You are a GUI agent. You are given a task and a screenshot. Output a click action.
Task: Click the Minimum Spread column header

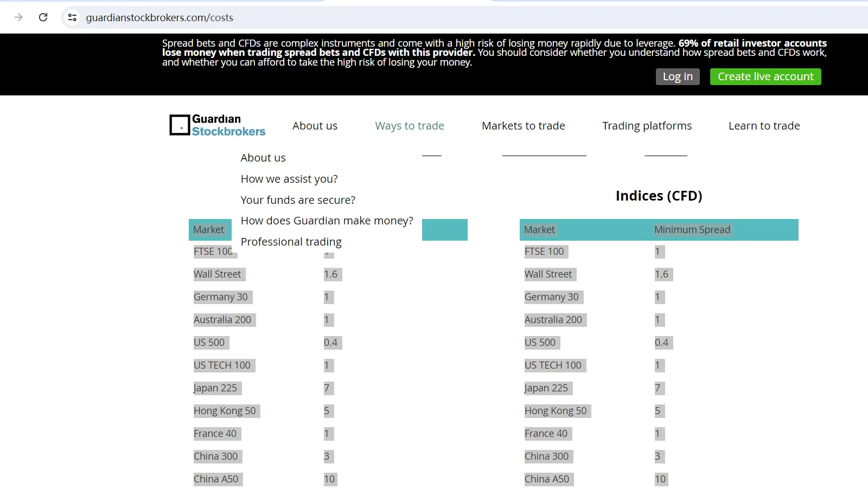[x=692, y=230]
